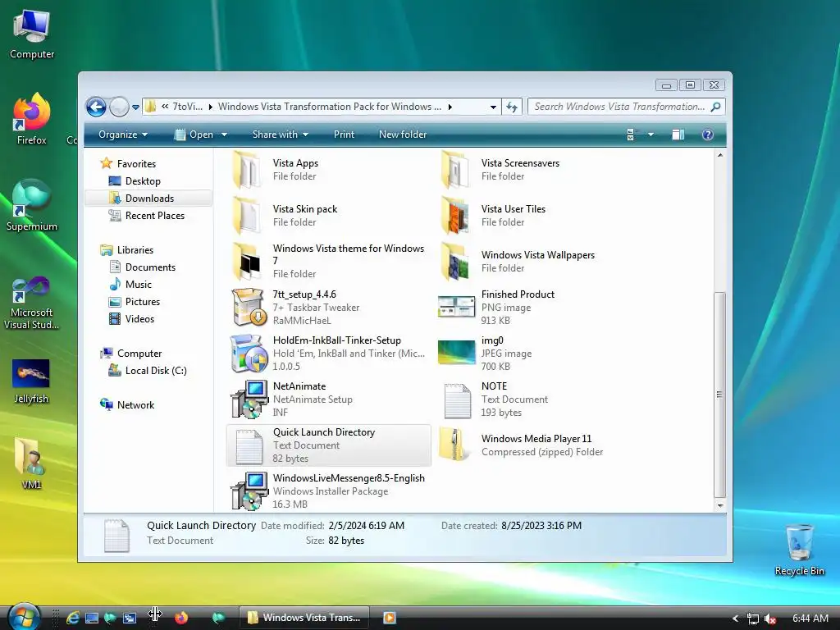Click the Windows Vista Transformation Pack breadcrumb

coord(330,107)
